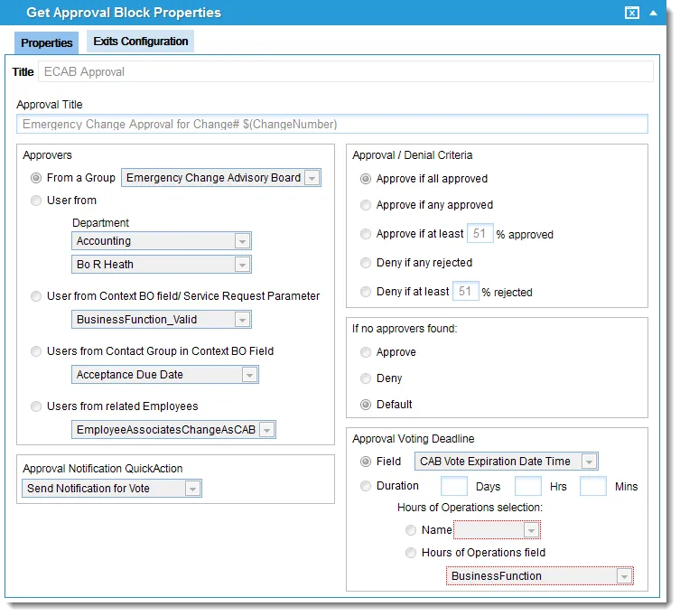This screenshot has height=616, width=680.
Task: Select User from Context BO field option
Action: [36, 296]
